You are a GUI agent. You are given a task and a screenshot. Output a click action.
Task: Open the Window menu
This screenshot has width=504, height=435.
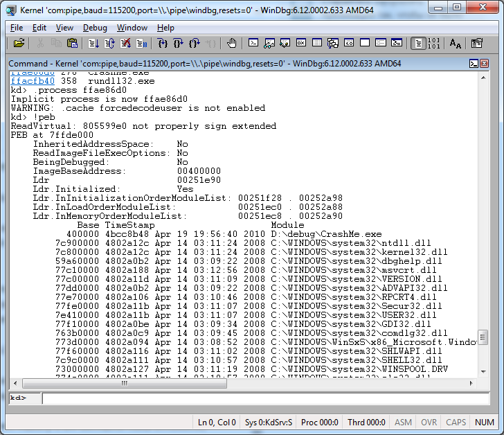pos(132,28)
